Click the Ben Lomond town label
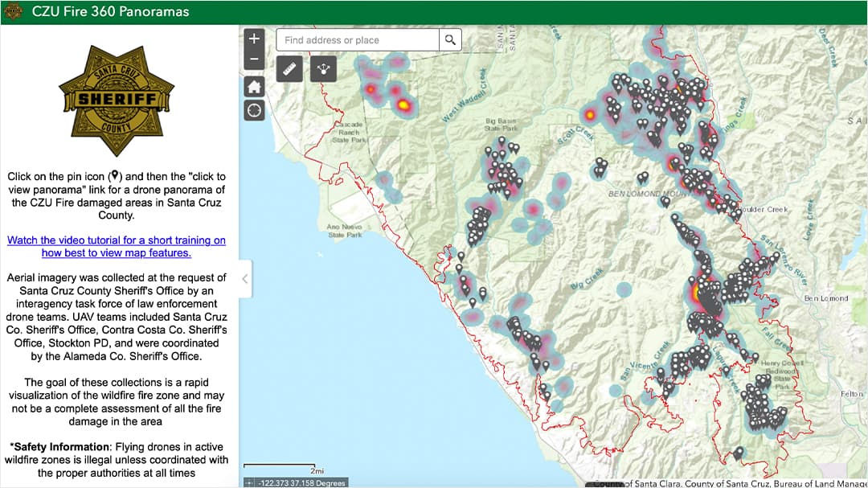 (826, 298)
